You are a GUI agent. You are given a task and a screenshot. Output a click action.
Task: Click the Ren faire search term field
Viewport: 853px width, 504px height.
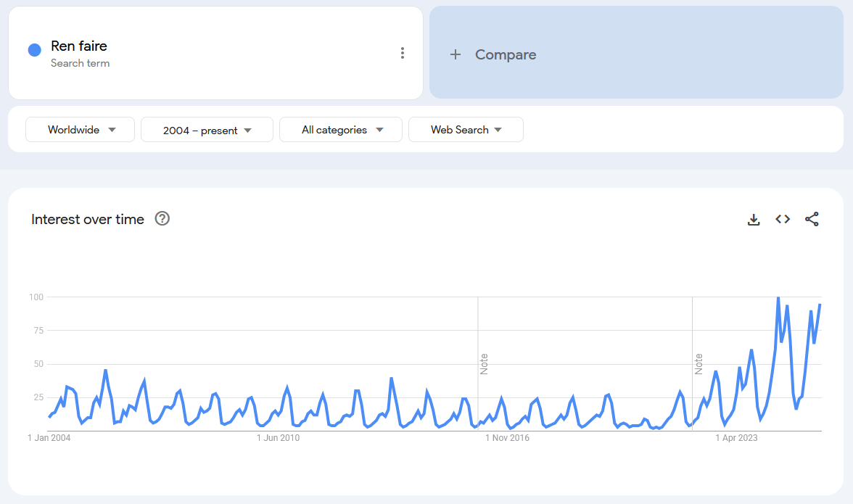pos(216,53)
